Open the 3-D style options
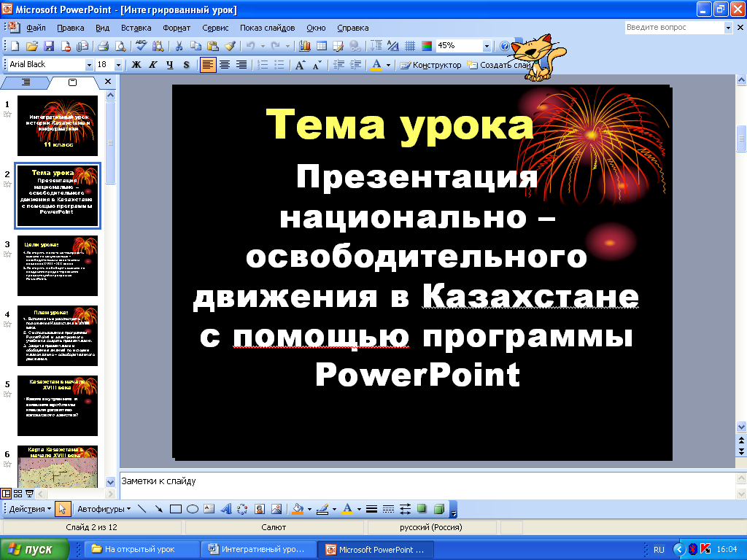 click(439, 509)
